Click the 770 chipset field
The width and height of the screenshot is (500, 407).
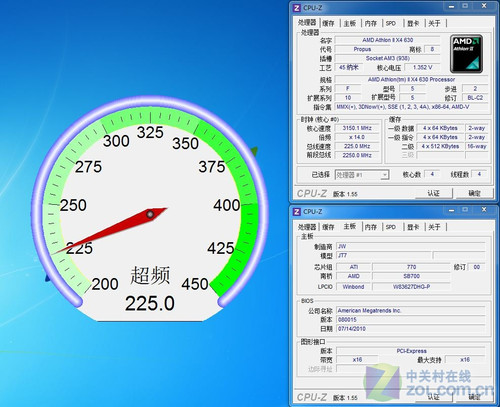point(411,267)
